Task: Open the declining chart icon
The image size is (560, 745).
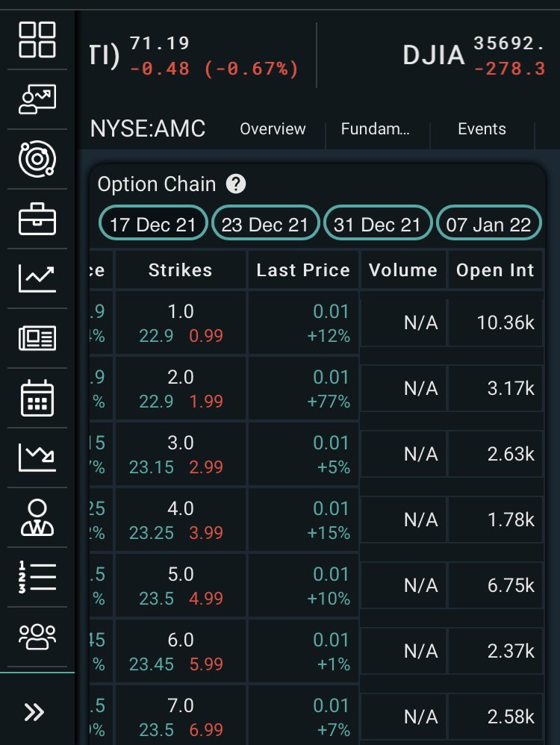Action: 37,458
